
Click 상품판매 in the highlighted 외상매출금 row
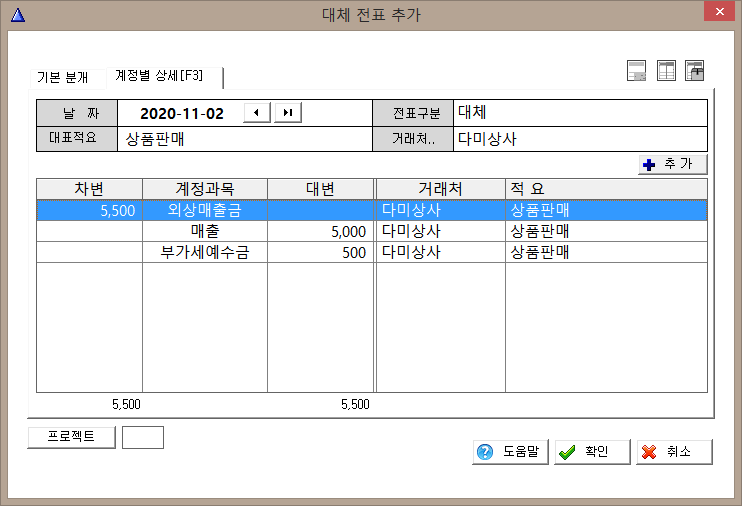pyautogui.click(x=606, y=210)
